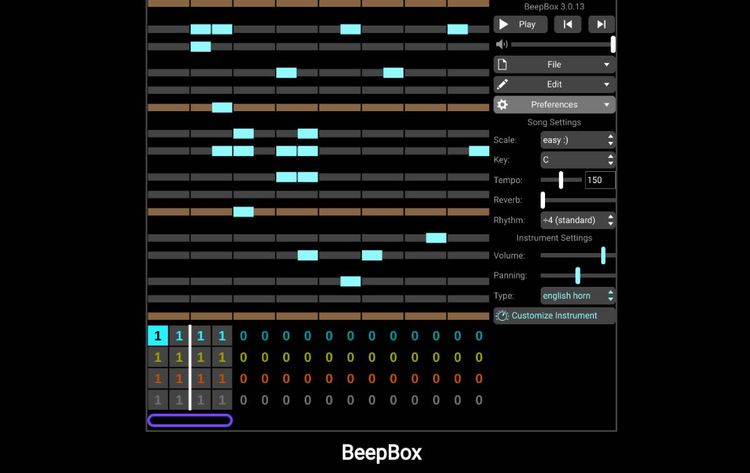Open the Preferences gear menu
The width and height of the screenshot is (750, 473).
[x=554, y=105]
